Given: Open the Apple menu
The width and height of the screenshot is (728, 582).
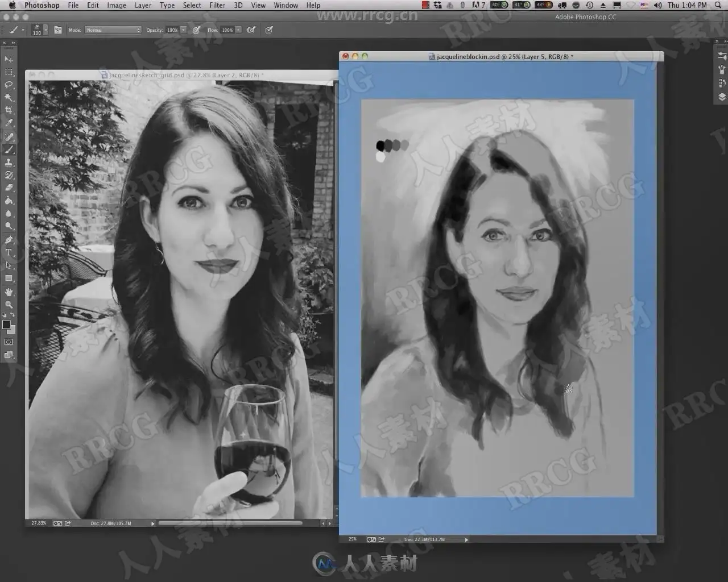Looking at the screenshot, I should [12, 5].
